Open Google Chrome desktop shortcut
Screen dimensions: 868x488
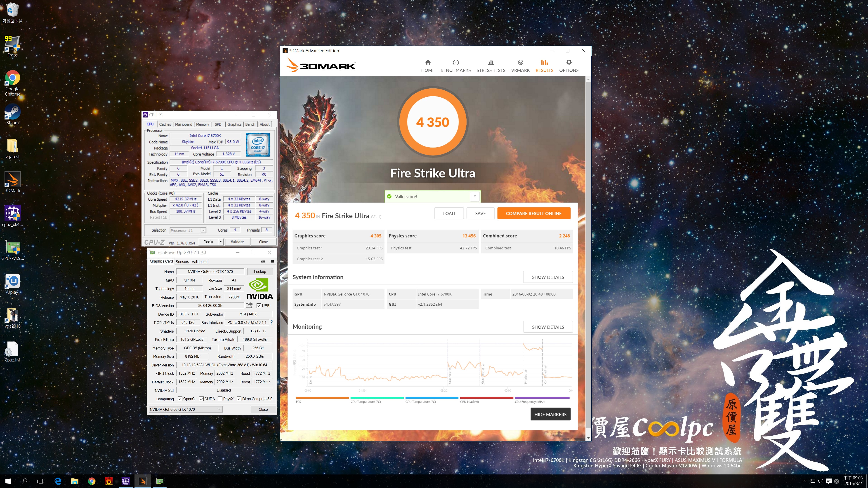(12, 83)
